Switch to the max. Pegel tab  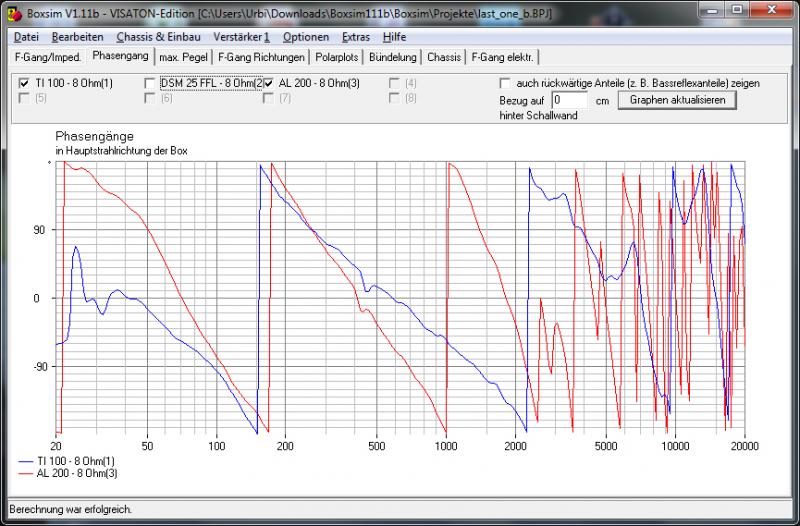182,57
